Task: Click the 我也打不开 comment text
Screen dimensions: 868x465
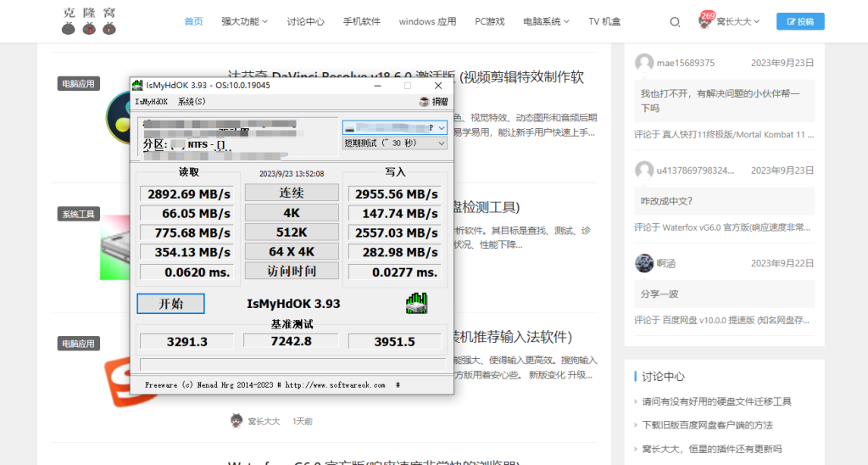Action: pos(721,101)
